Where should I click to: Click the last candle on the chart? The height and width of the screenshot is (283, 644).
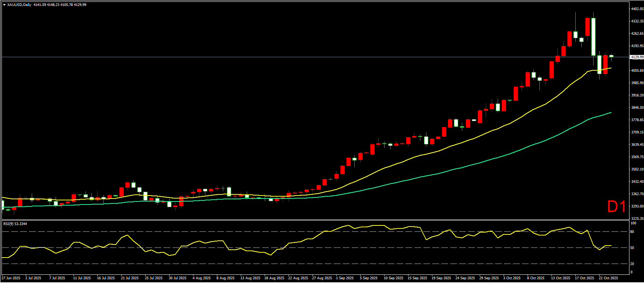click(611, 56)
